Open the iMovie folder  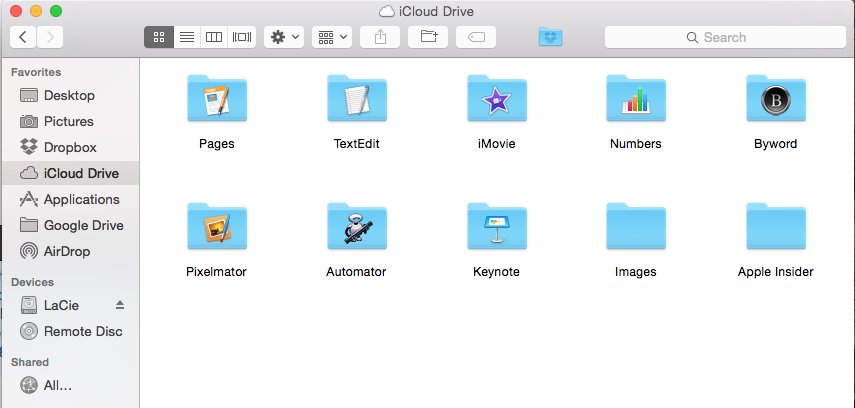497,98
